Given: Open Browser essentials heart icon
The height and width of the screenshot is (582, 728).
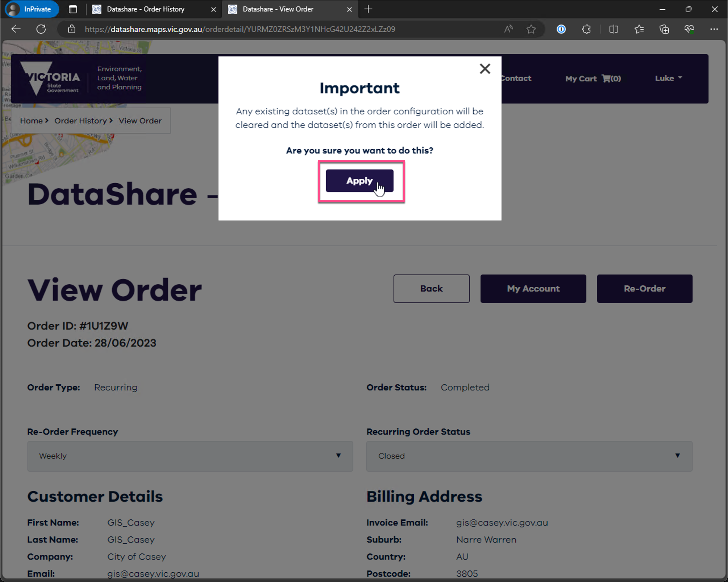Looking at the screenshot, I should coord(689,29).
